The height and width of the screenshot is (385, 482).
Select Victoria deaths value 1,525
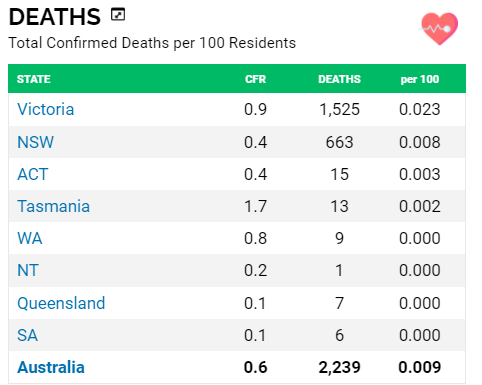340,109
